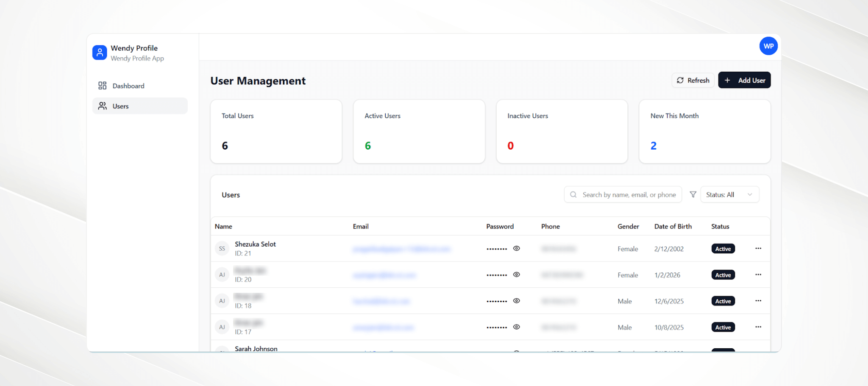Open the three-dot menu for user ID 18
868x386 pixels.
tap(758, 301)
